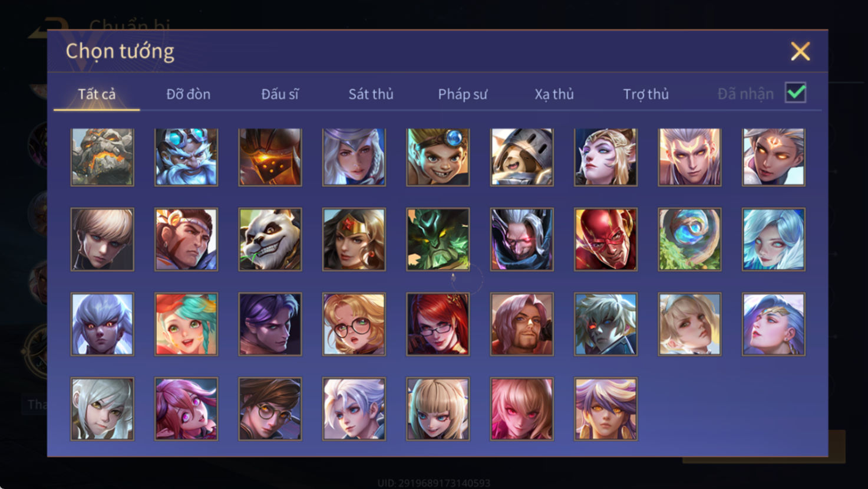Show the Pháp sư hero category

tap(463, 94)
